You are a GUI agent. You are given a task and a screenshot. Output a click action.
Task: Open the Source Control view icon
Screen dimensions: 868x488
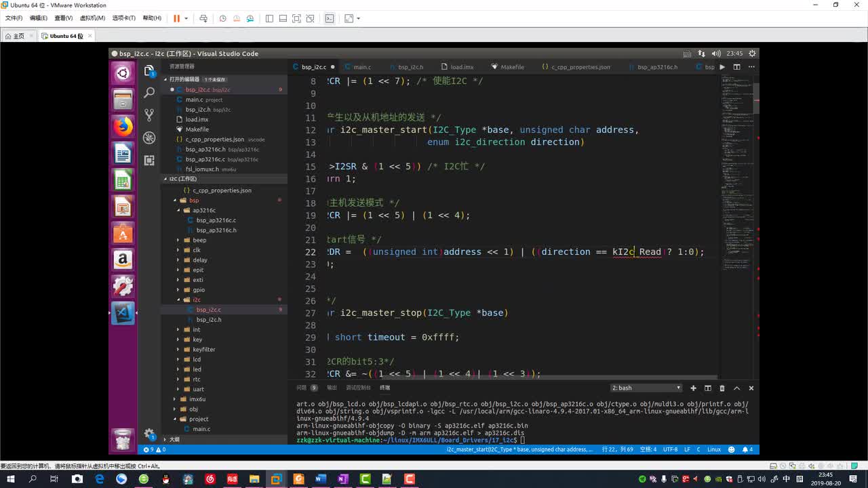149,115
